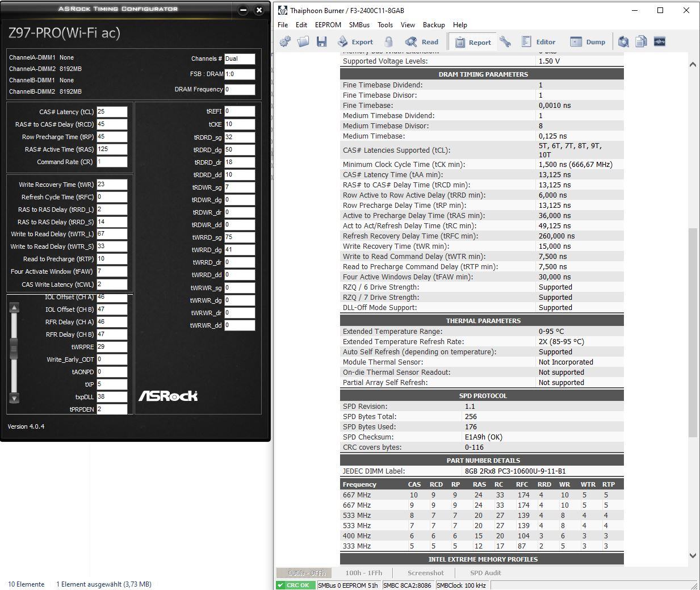Click the report scrollbar up arrow
This screenshot has height=590, width=700.
point(693,64)
